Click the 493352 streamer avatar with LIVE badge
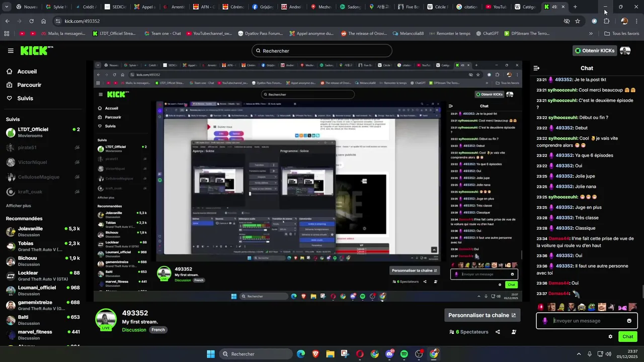 (106, 320)
